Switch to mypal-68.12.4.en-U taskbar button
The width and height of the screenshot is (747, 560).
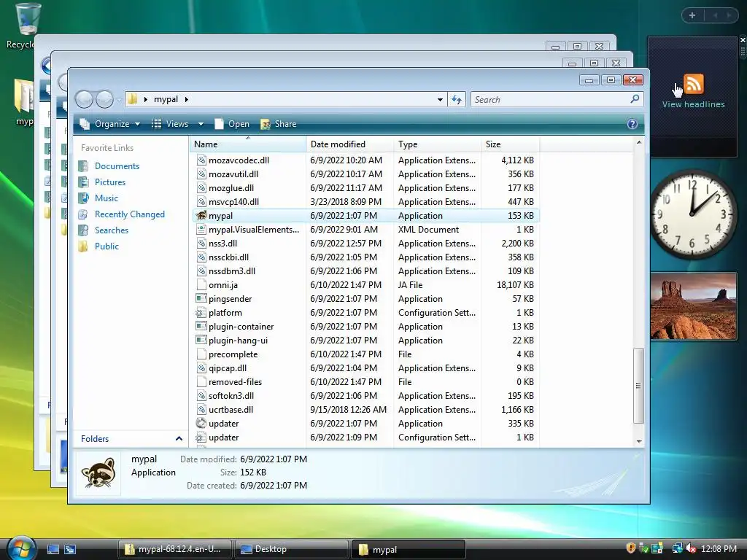click(175, 550)
